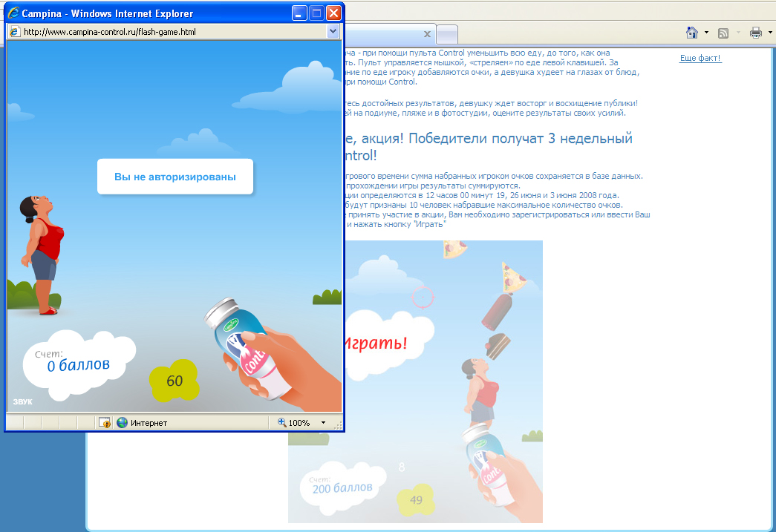Click the Internet Explorer icon in Campina title bar
The width and height of the screenshot is (776, 532).
point(13,13)
